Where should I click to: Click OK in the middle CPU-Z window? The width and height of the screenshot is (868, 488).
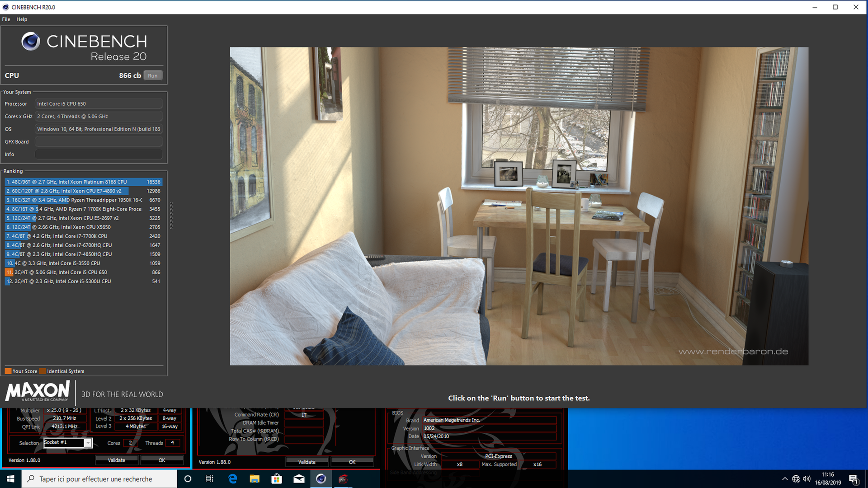(352, 462)
